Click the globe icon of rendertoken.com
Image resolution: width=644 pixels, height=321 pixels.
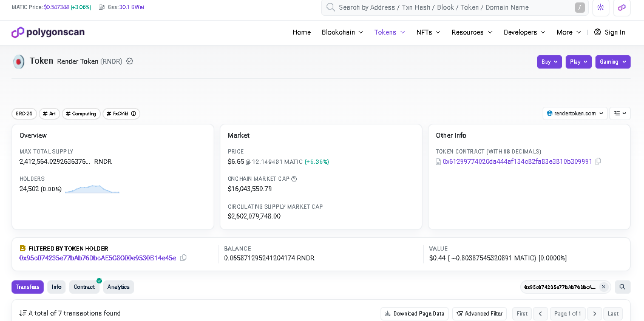click(x=549, y=113)
